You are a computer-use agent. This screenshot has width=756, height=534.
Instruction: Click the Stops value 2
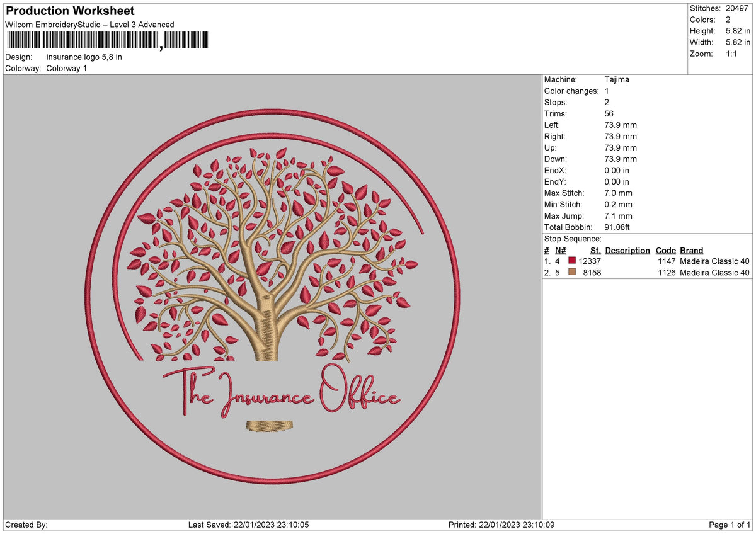click(607, 102)
